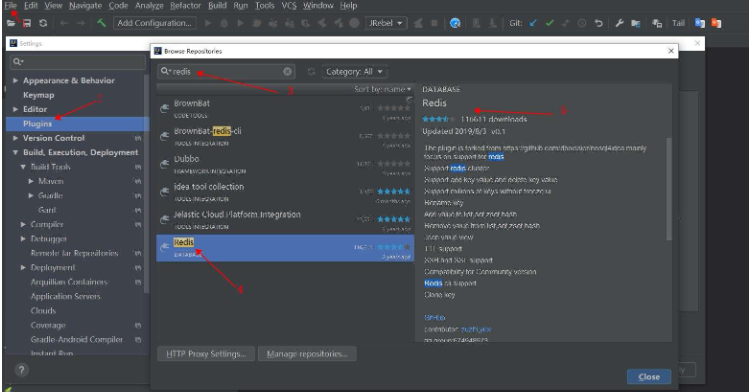The image size is (752, 392).
Task: Click the Save All toolbar icon
Action: (27, 23)
